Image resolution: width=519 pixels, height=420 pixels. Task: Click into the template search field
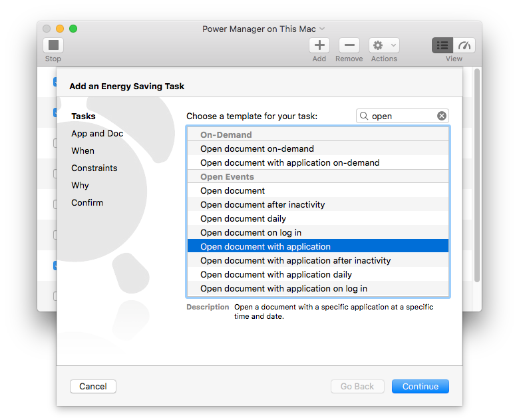point(403,116)
